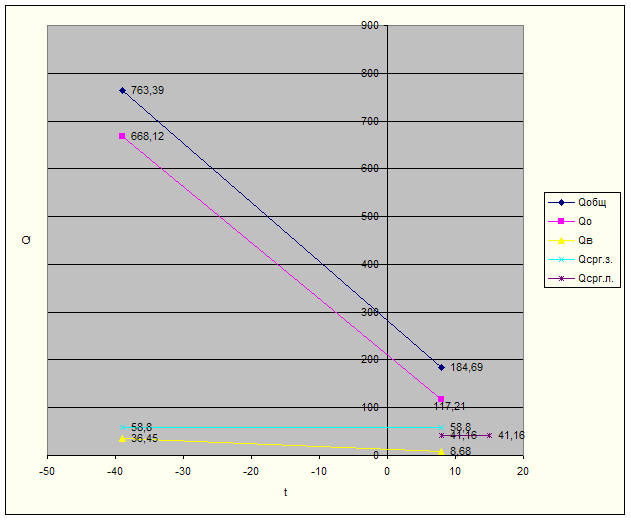Screen dimensions: 631x520
Task: Click the Qсрг.л. legend marker icon
Action: [561, 279]
